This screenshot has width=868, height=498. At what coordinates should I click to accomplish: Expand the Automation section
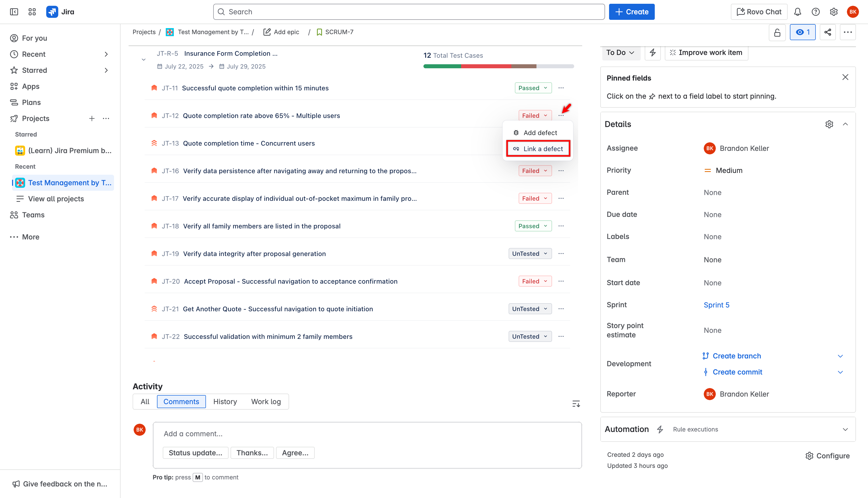[845, 429]
